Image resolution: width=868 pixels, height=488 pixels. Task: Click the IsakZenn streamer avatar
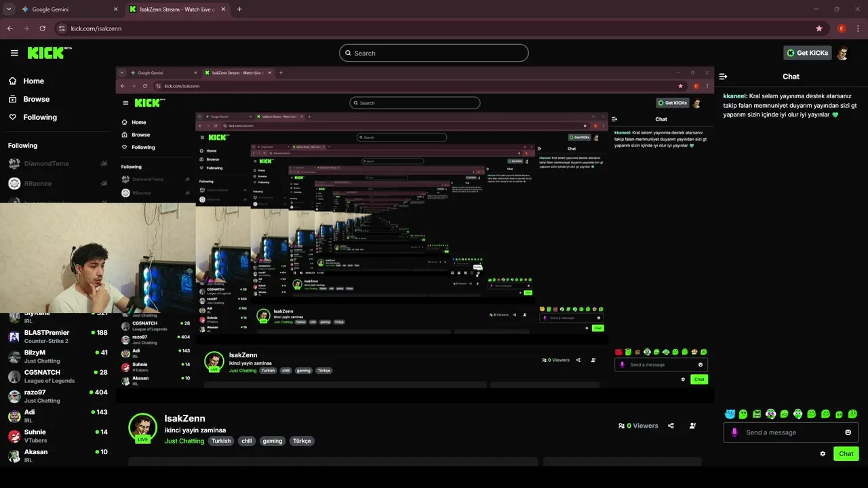coord(142,427)
